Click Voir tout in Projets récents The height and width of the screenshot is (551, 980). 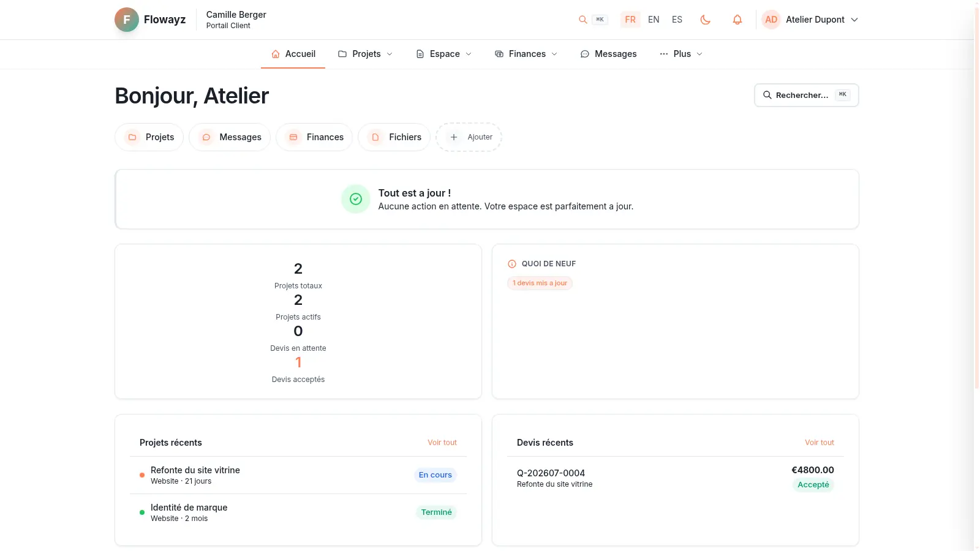[442, 443]
